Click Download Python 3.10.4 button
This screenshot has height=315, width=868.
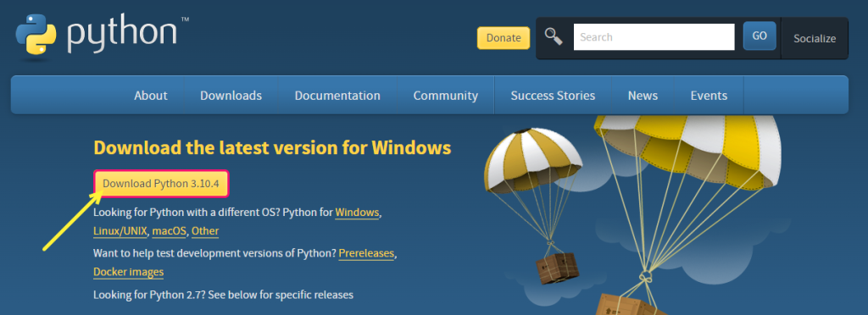(161, 184)
